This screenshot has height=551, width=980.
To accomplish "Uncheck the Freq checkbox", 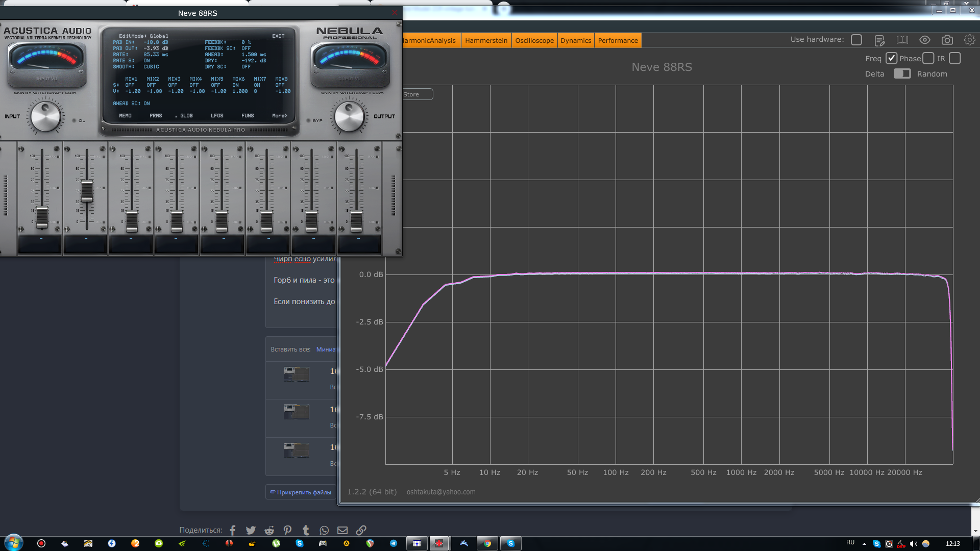I will point(891,58).
